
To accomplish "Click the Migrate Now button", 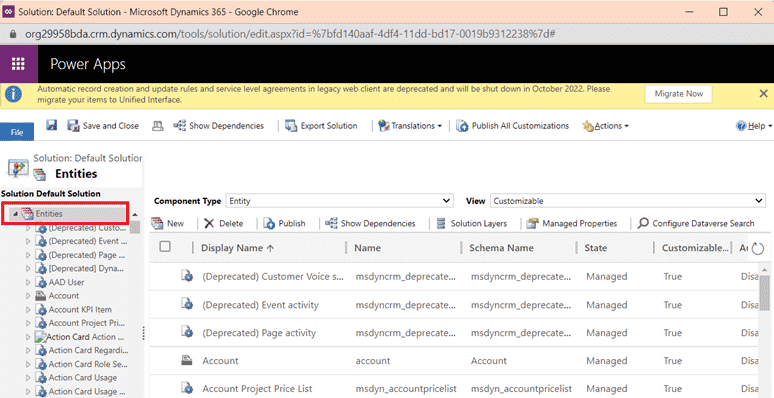I will tap(678, 94).
